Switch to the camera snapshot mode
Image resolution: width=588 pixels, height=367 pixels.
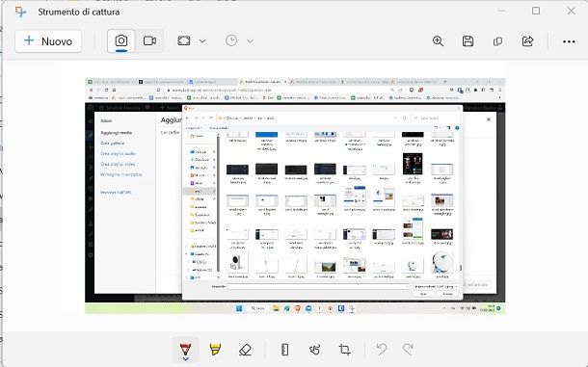pyautogui.click(x=121, y=40)
